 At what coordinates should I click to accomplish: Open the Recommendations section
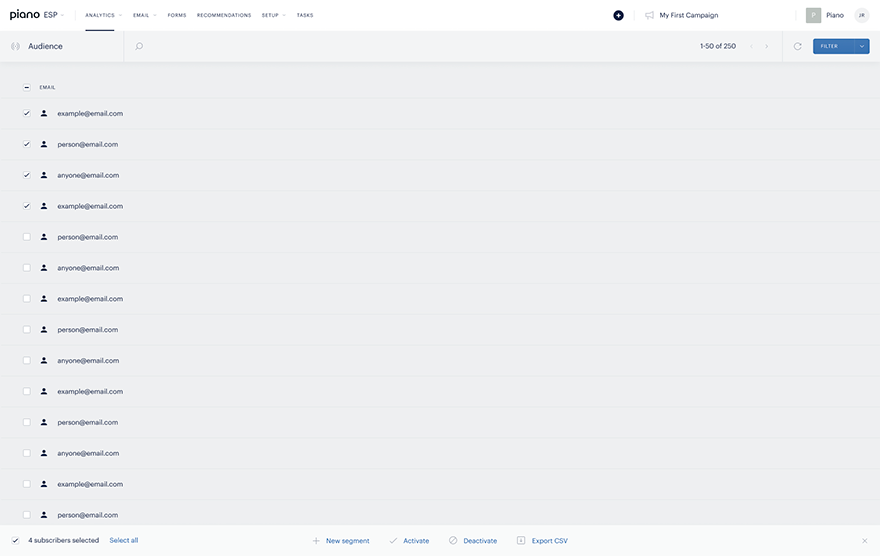[224, 15]
